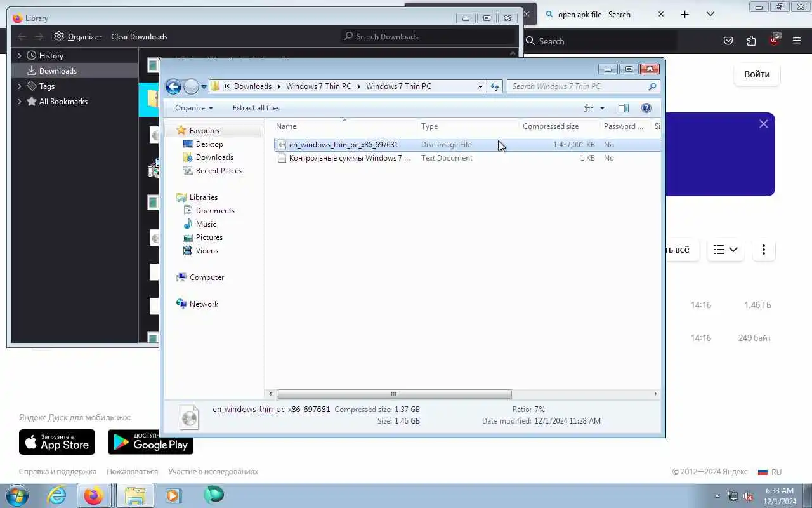The height and width of the screenshot is (508, 812).
Task: Open the Videos library
Action: pos(207,251)
